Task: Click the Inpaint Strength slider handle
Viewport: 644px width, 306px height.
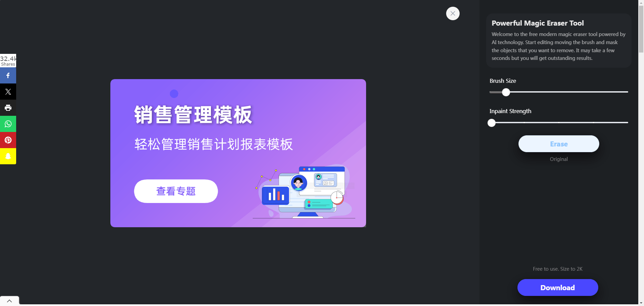Action: pyautogui.click(x=492, y=123)
